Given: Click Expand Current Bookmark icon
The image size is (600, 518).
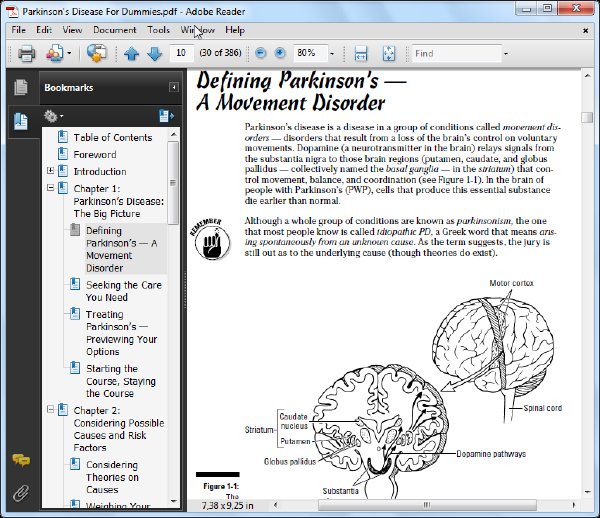Looking at the screenshot, I should pyautogui.click(x=166, y=116).
